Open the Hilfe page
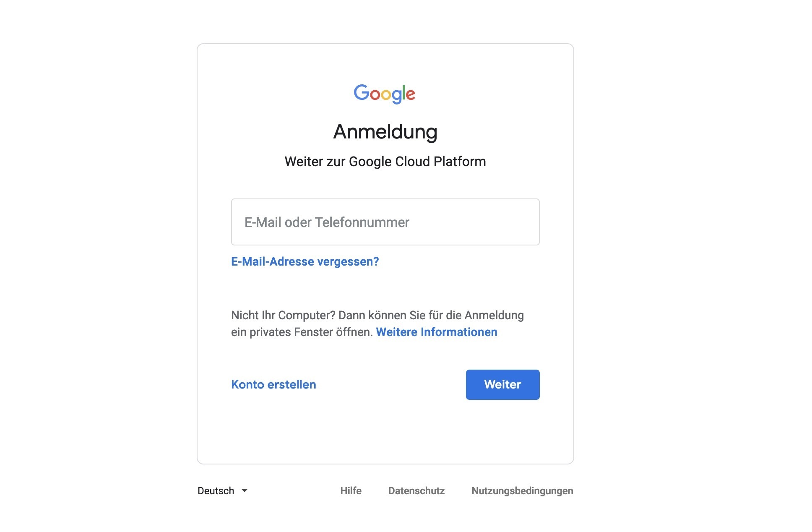This screenshot has width=812, height=532. (351, 490)
